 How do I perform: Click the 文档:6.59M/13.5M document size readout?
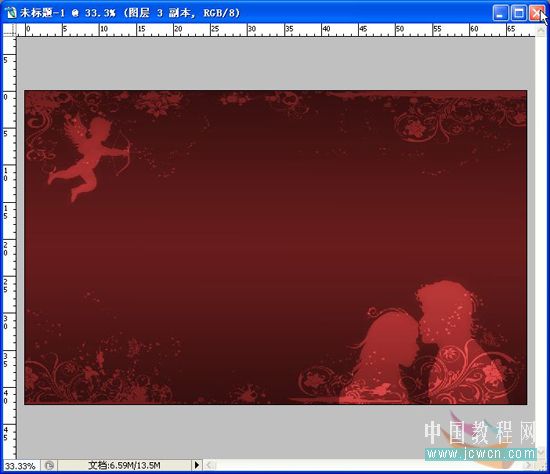pyautogui.click(x=124, y=466)
